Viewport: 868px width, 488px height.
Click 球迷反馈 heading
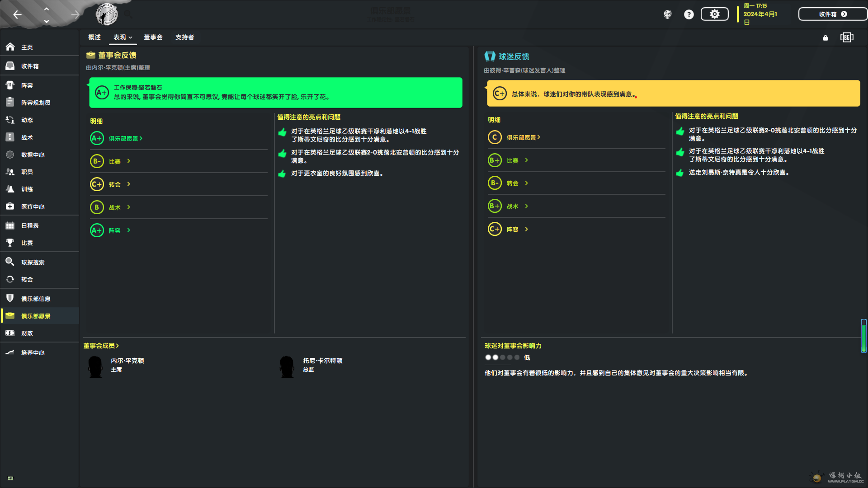(x=514, y=56)
